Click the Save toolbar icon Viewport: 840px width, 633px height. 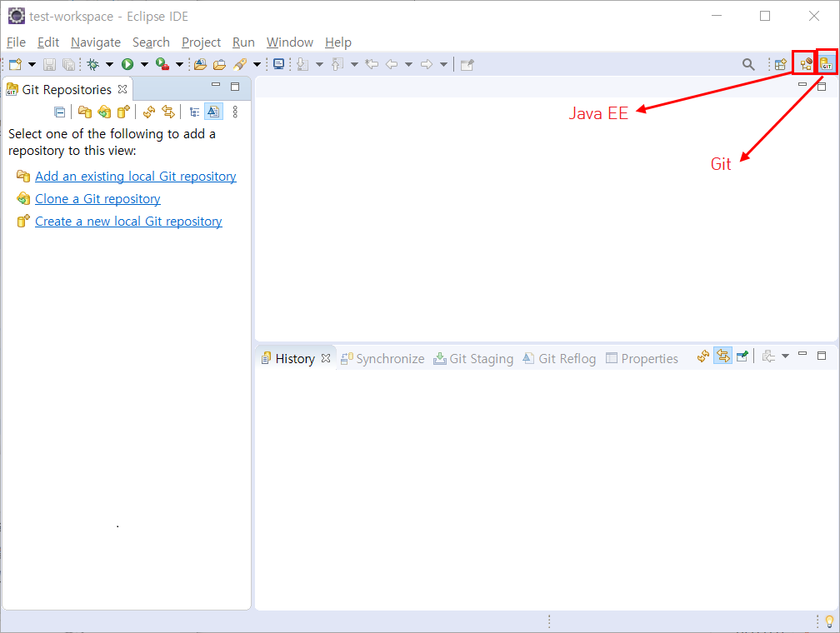pos(49,65)
